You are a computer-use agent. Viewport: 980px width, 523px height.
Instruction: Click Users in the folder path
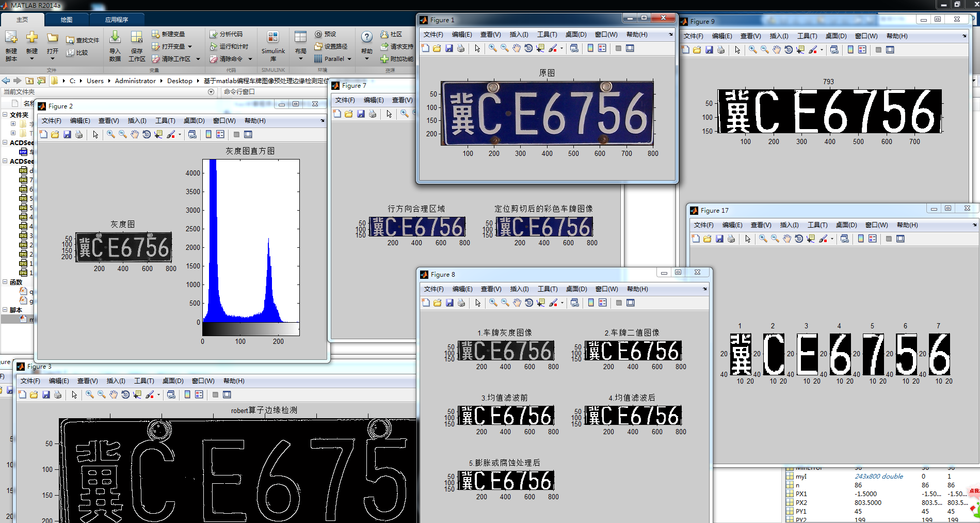point(95,81)
